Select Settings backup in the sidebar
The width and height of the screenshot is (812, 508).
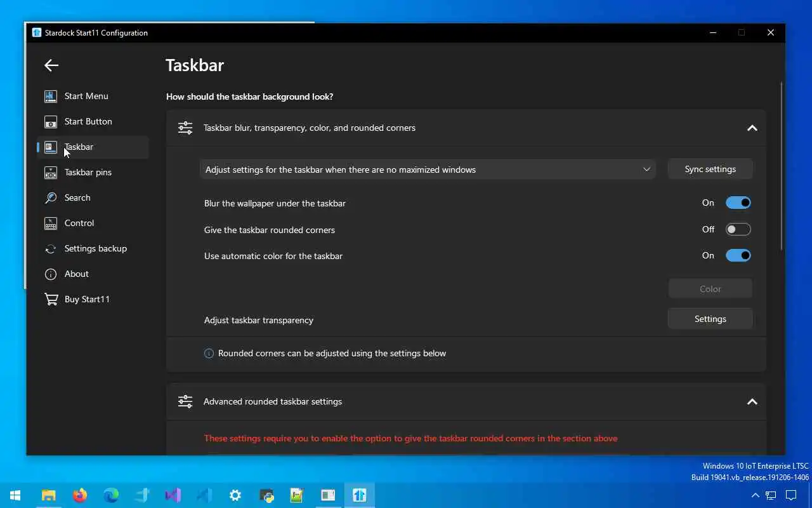click(93, 249)
